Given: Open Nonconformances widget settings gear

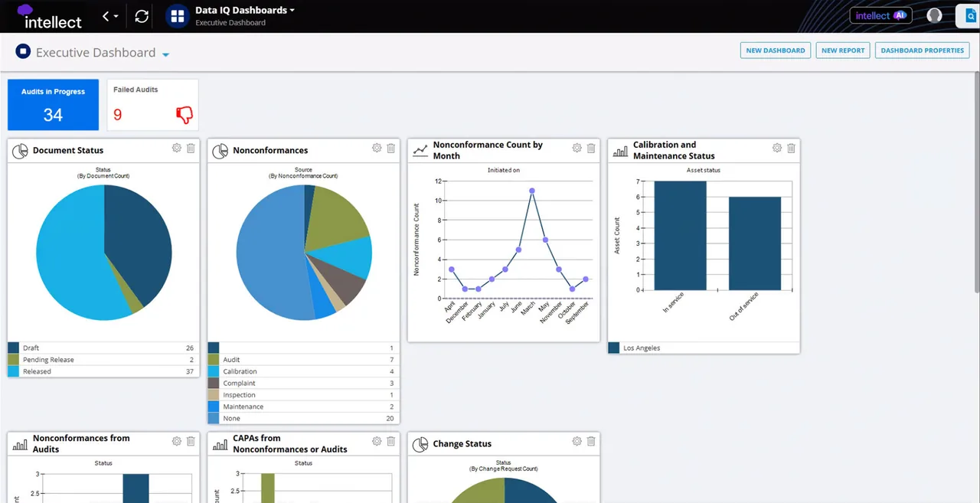Looking at the screenshot, I should [x=377, y=149].
